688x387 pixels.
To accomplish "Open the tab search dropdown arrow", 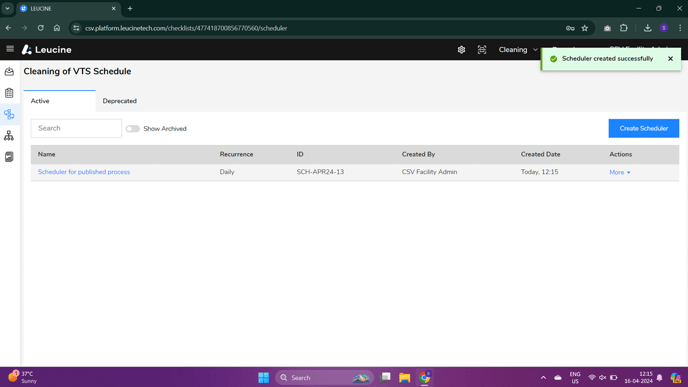I will pyautogui.click(x=7, y=8).
